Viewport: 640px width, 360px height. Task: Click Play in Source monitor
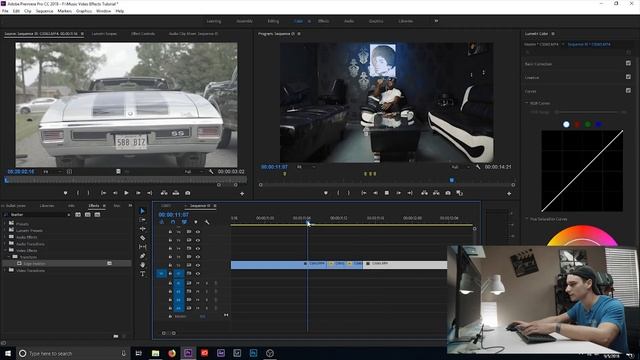(127, 193)
